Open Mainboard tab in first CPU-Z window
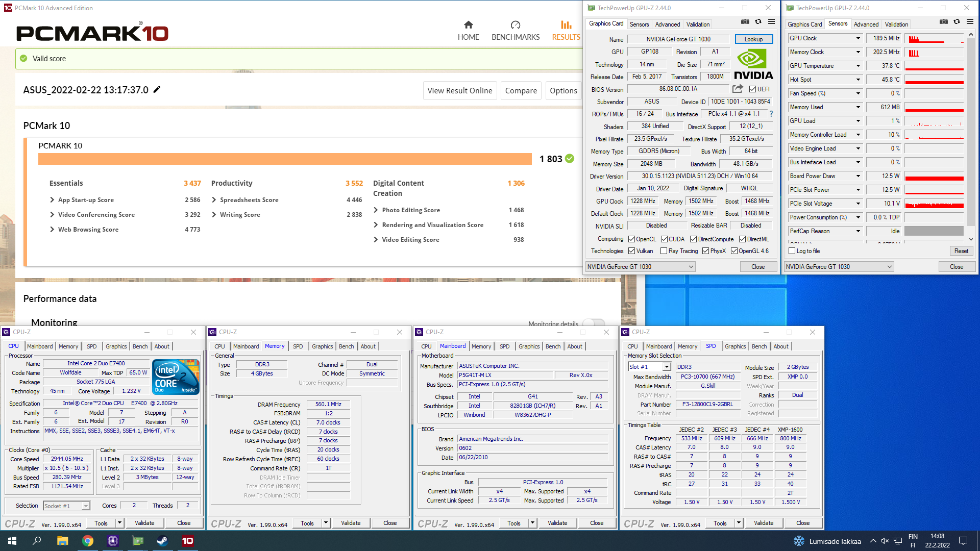Screen dimensions: 980x551 (x=40, y=346)
